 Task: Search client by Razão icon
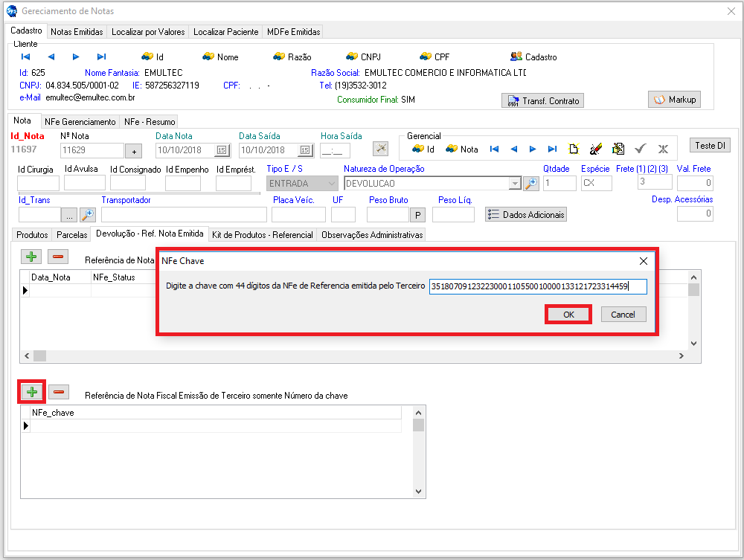[279, 57]
